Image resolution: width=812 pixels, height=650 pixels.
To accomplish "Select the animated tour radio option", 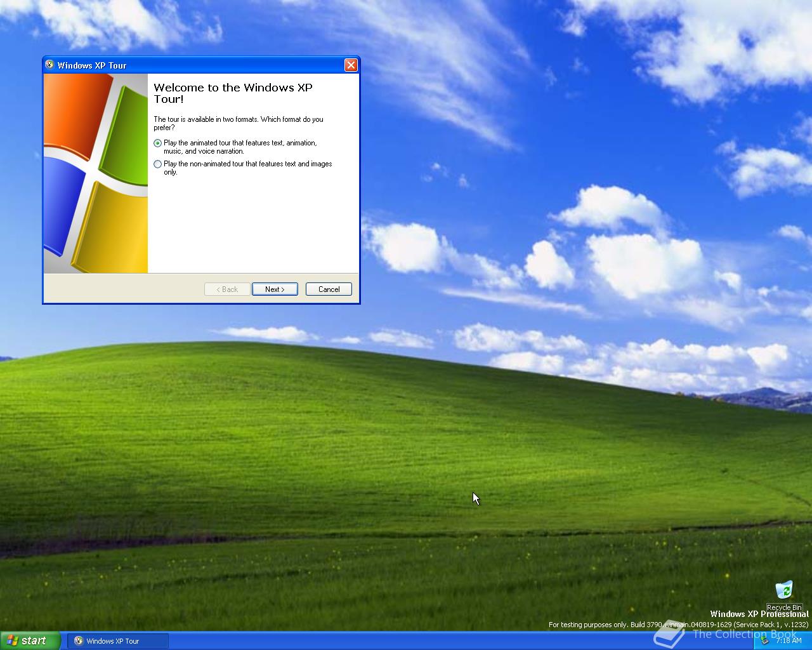I will (x=158, y=143).
